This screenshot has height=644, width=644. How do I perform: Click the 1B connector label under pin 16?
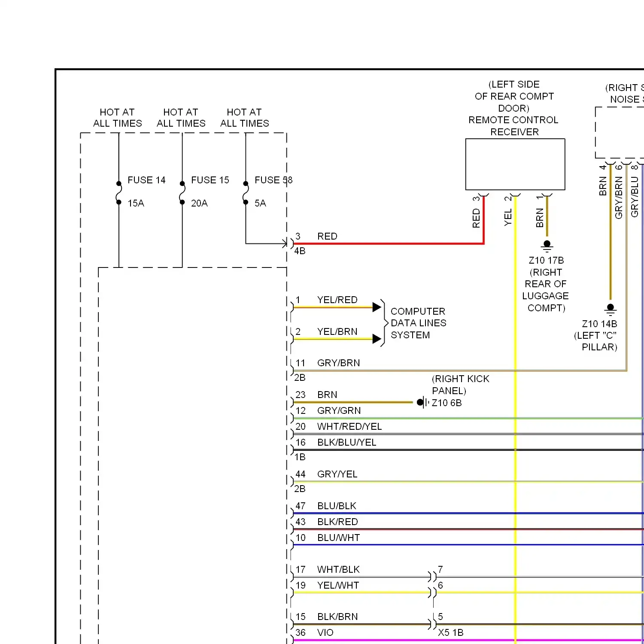coord(300,457)
